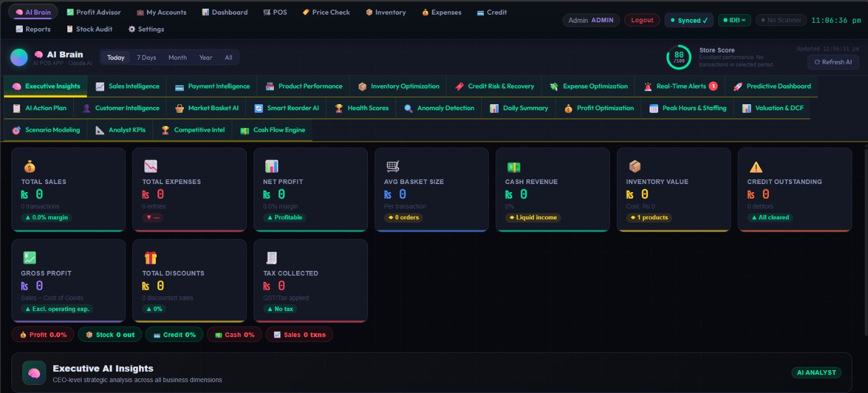The height and width of the screenshot is (393, 868).
Task: Click the Total Discounts gift icon
Action: coord(150,257)
